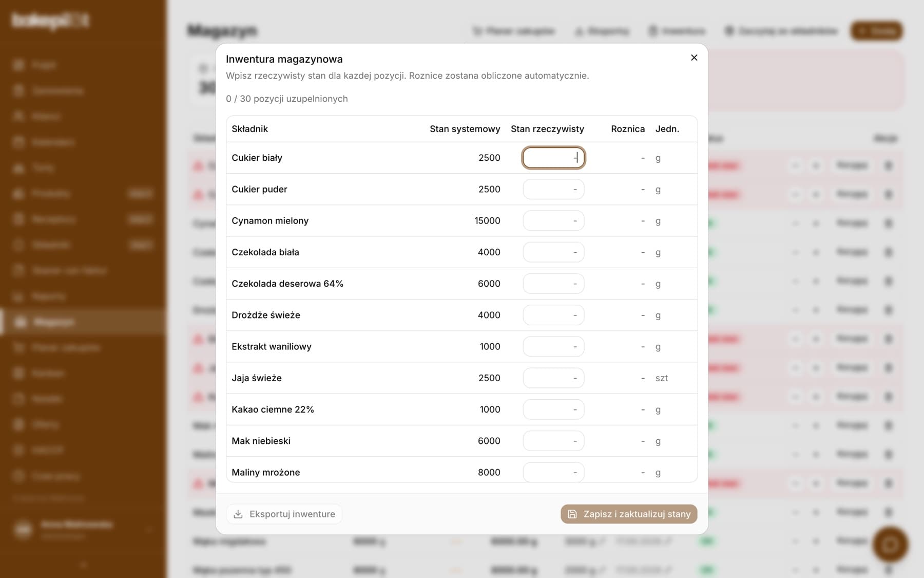Viewport: 924px width, 578px height.
Task: Click the Roznica column header
Action: point(628,129)
